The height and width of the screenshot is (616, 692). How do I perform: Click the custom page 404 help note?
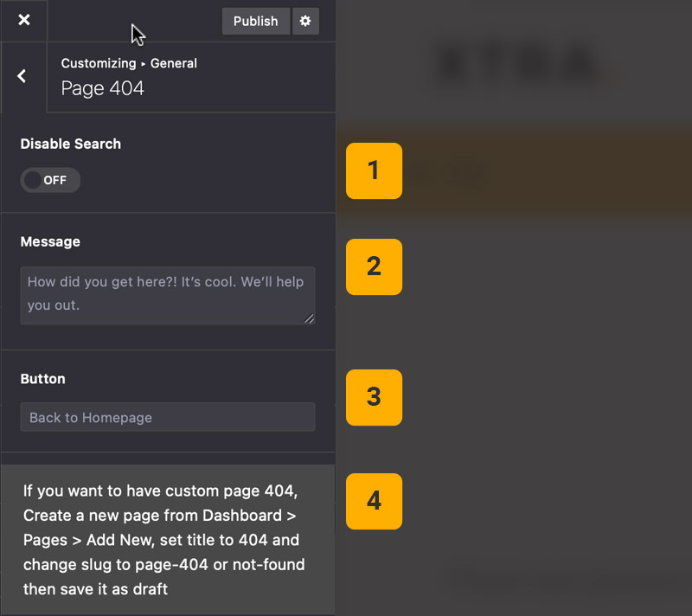pyautogui.click(x=164, y=540)
